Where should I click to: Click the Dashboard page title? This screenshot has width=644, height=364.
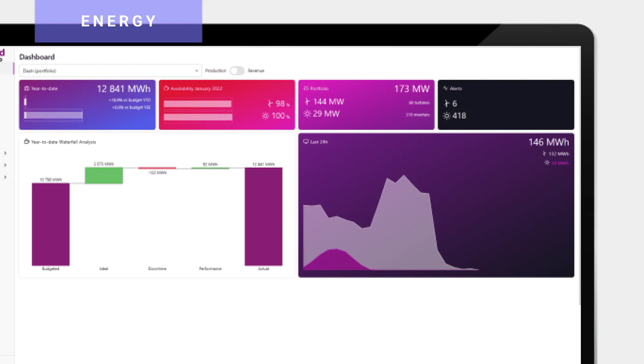[x=37, y=57]
